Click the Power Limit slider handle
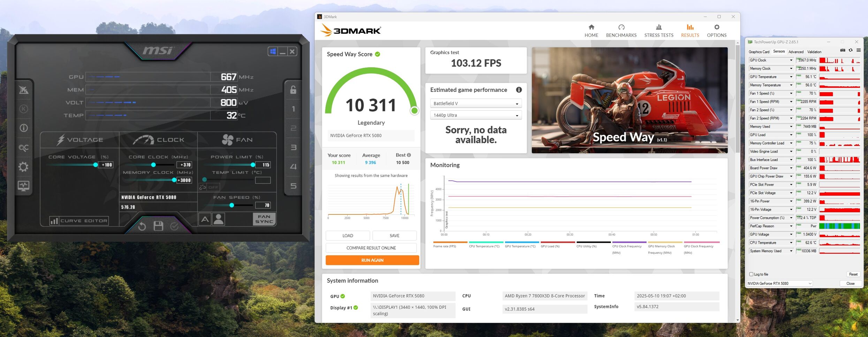This screenshot has width=868, height=337. pos(253,165)
